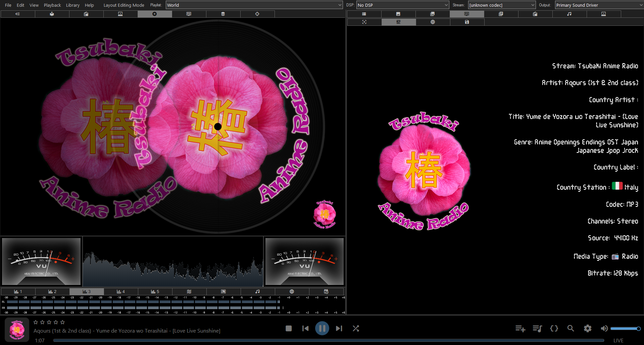Click the spectrum analyzer display
Image resolution: width=644 pixels, height=345 pixels.
click(x=173, y=262)
